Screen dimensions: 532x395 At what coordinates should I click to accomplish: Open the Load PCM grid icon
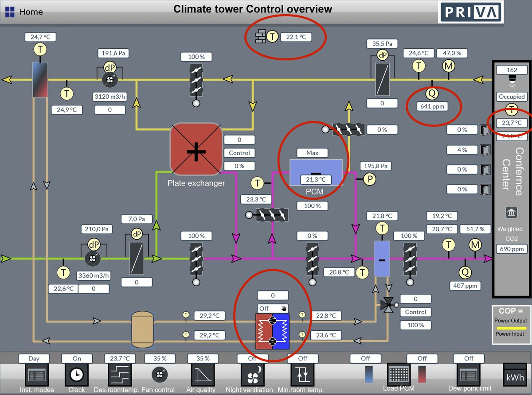tap(398, 375)
